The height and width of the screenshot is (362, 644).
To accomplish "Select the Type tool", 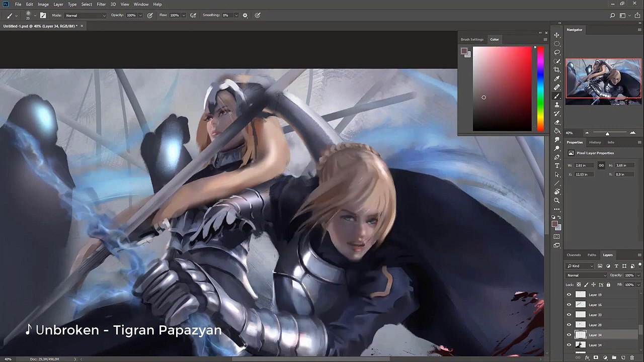I will (557, 165).
